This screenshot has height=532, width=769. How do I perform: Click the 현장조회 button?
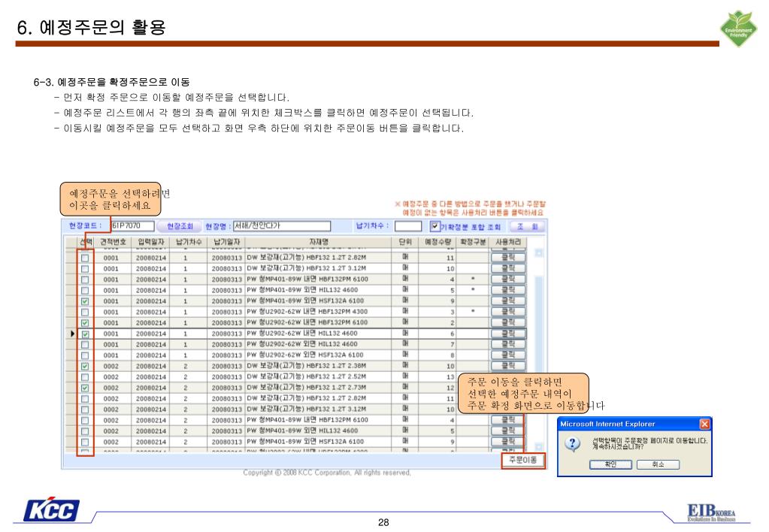(180, 226)
